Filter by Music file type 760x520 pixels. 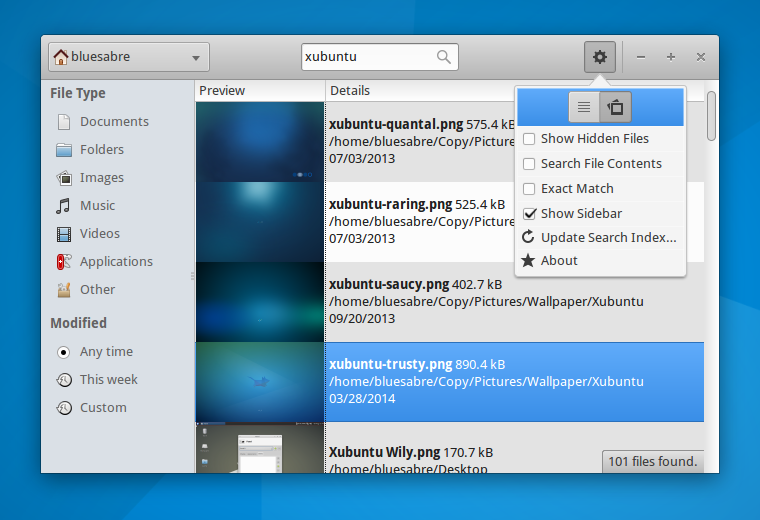pos(85,205)
